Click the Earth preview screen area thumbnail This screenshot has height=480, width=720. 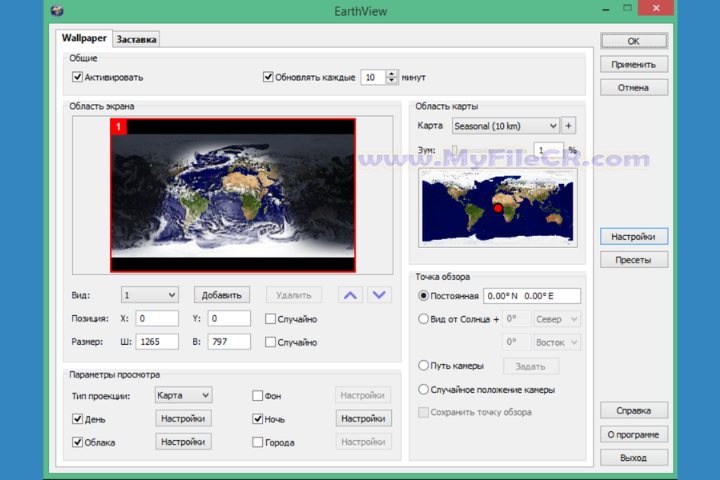(x=233, y=196)
